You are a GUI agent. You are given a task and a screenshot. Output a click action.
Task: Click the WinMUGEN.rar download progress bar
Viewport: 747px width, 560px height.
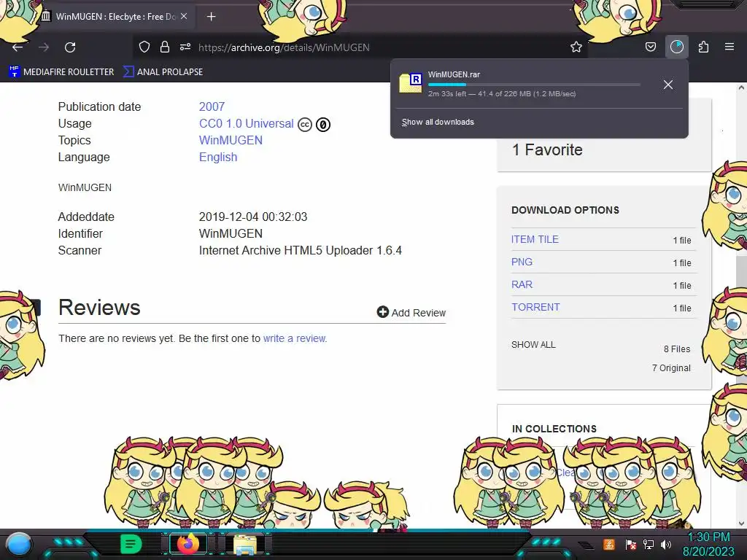click(533, 85)
